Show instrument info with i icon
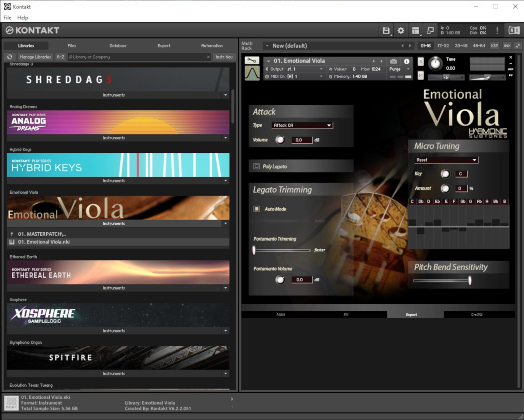The image size is (524, 420). 407,61
